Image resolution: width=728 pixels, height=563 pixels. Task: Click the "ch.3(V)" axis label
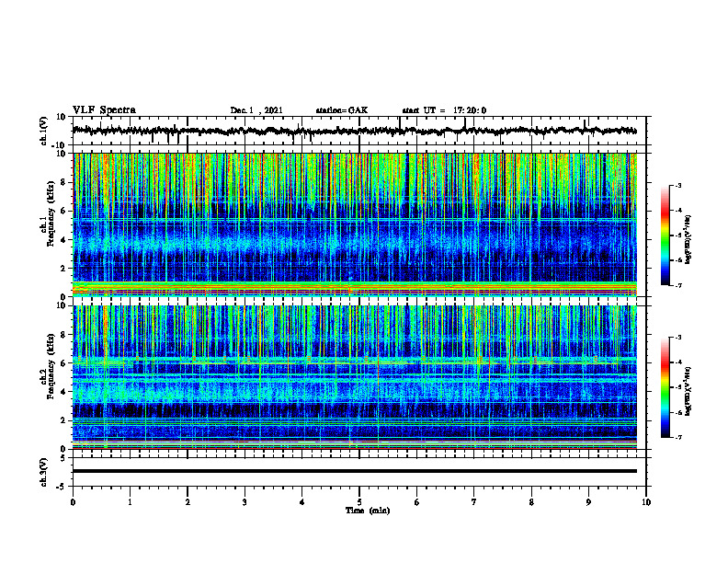[x=44, y=473]
